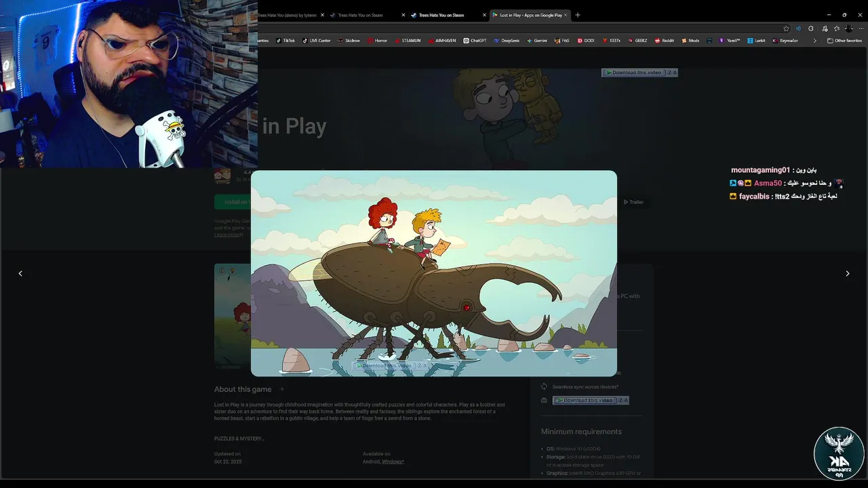Click the seamless sync icon
The image size is (868, 488).
coord(544,387)
